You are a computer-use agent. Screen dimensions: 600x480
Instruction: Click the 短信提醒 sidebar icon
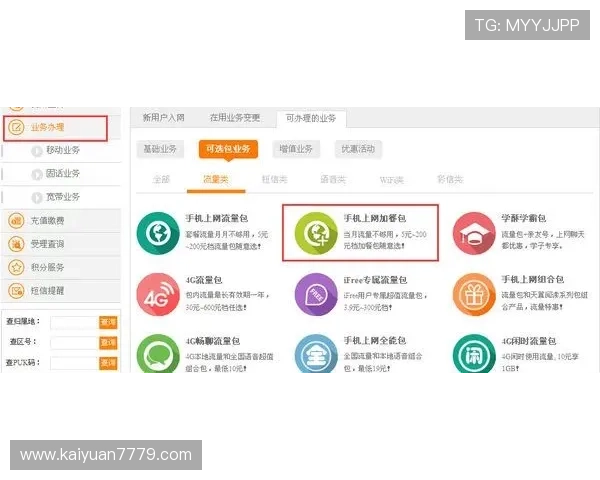click(16, 291)
